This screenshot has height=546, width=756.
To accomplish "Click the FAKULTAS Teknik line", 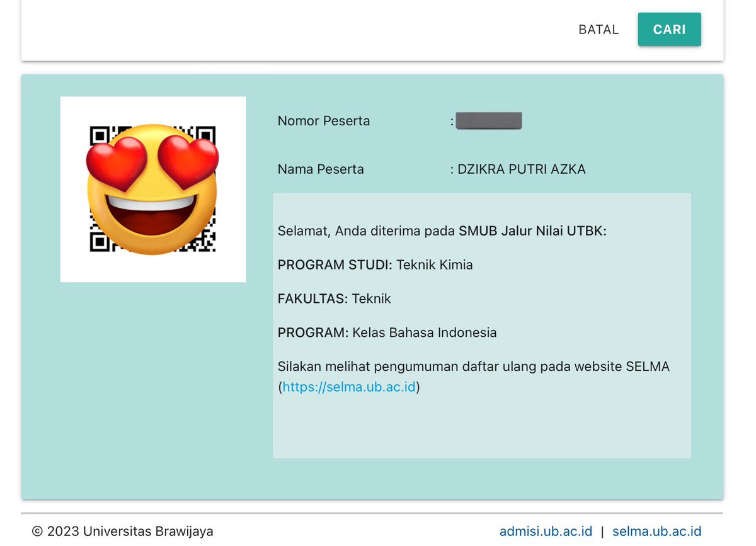I will click(335, 299).
